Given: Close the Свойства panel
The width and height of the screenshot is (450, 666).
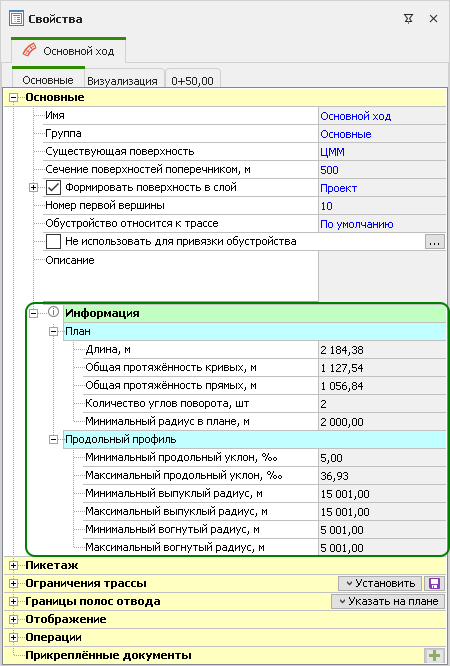Looking at the screenshot, I should (x=433, y=19).
